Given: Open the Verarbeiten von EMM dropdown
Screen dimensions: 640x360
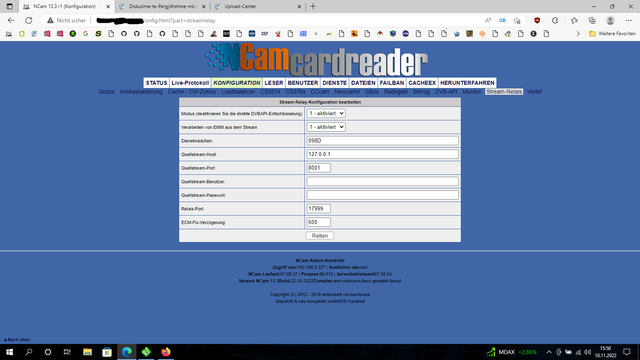Looking at the screenshot, I should 326,127.
